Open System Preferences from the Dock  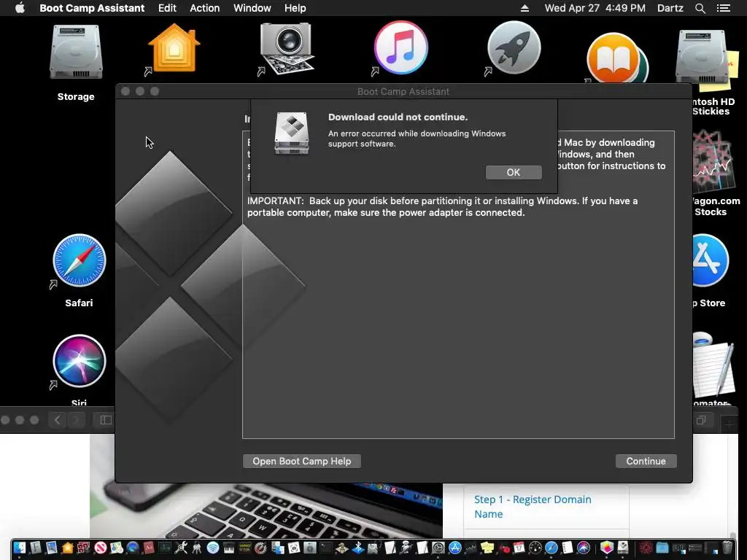point(438,548)
